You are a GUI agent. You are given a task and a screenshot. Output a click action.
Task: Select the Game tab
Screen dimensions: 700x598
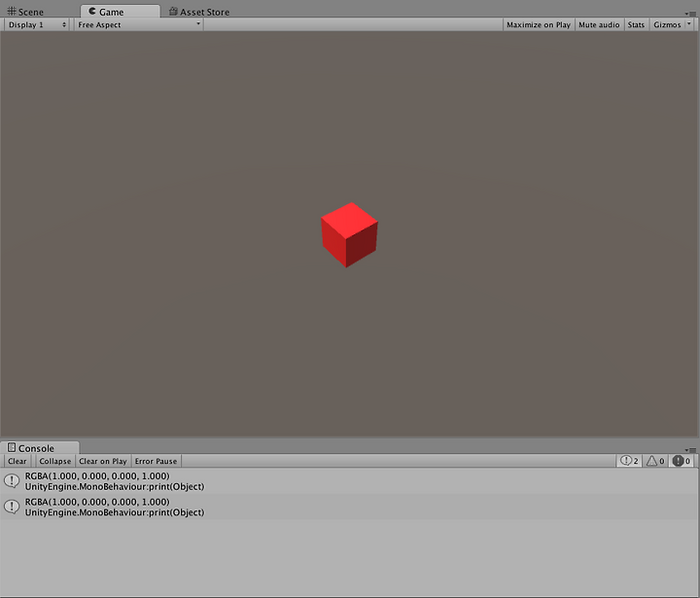click(120, 12)
